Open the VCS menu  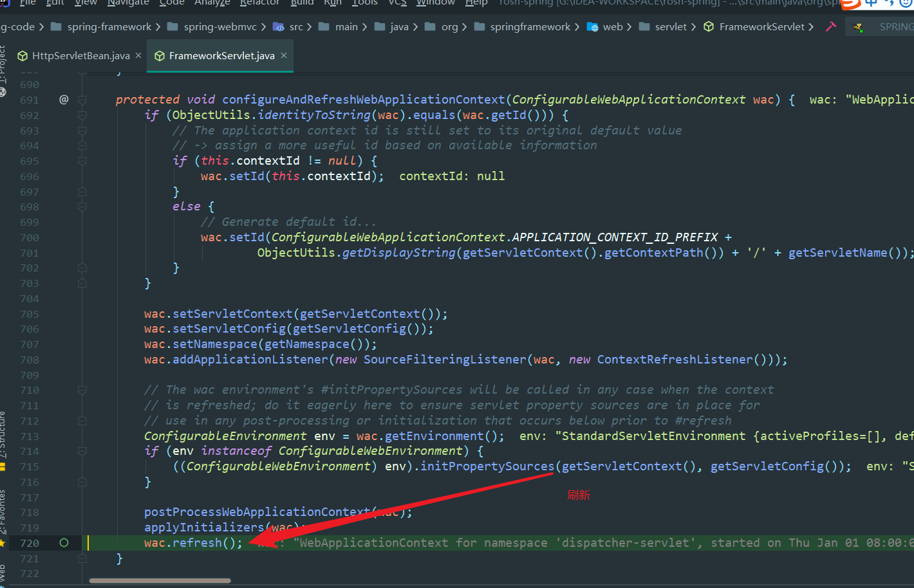coord(397,3)
